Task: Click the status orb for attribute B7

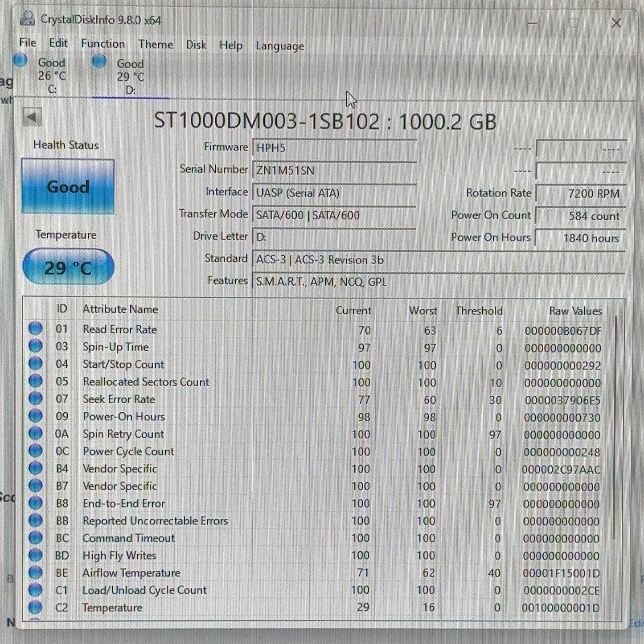Action: (35, 485)
